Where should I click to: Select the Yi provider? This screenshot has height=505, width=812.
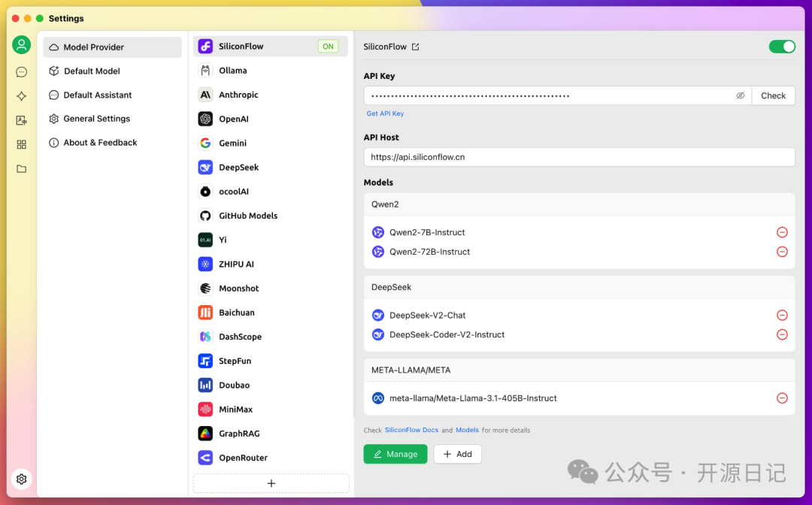coord(271,240)
